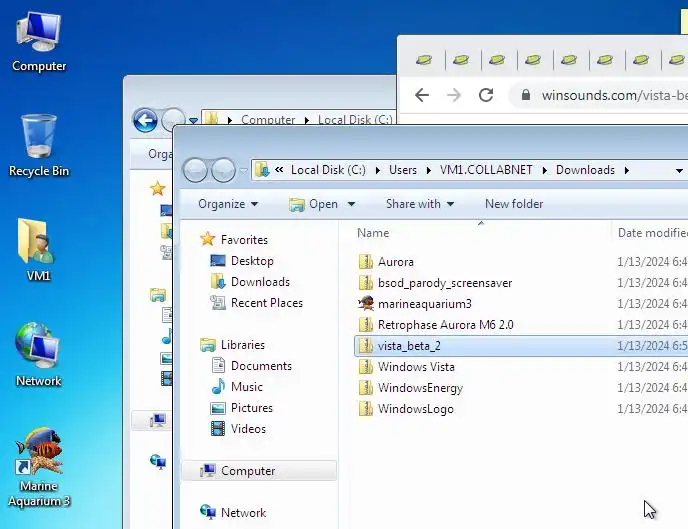Expand the arrow after Users breadcrumb
Screen dimensions: 688x529
429,170
